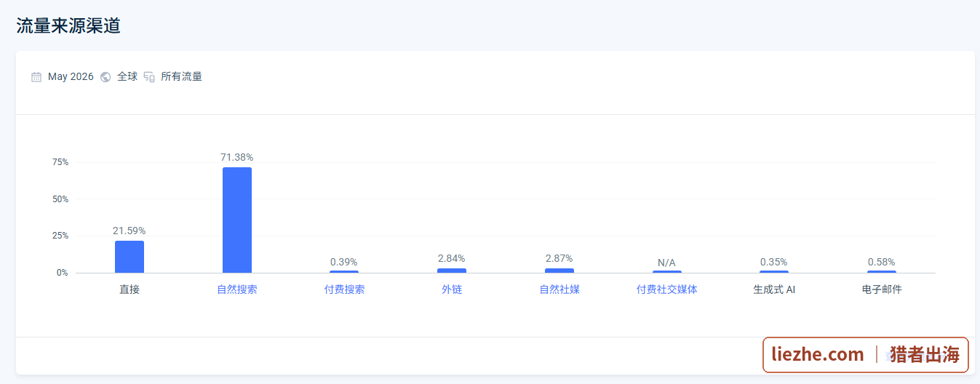Click the 直接 axis label
Image resolution: width=980 pixels, height=384 pixels.
pyautogui.click(x=130, y=289)
